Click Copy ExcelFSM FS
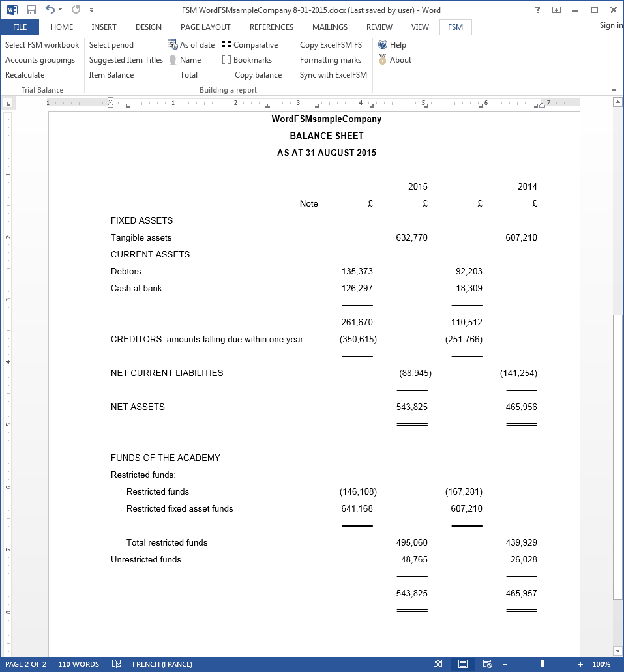The width and height of the screenshot is (624, 672). pos(331,44)
